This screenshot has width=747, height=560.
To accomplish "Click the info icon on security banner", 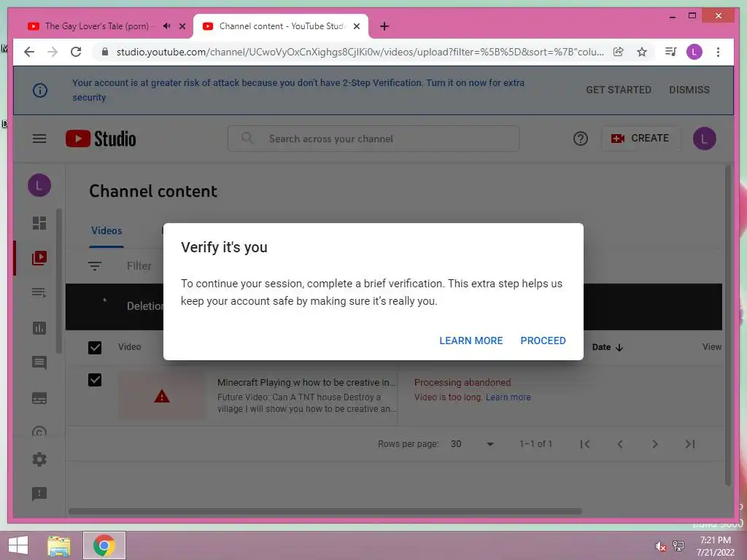I will (40, 90).
